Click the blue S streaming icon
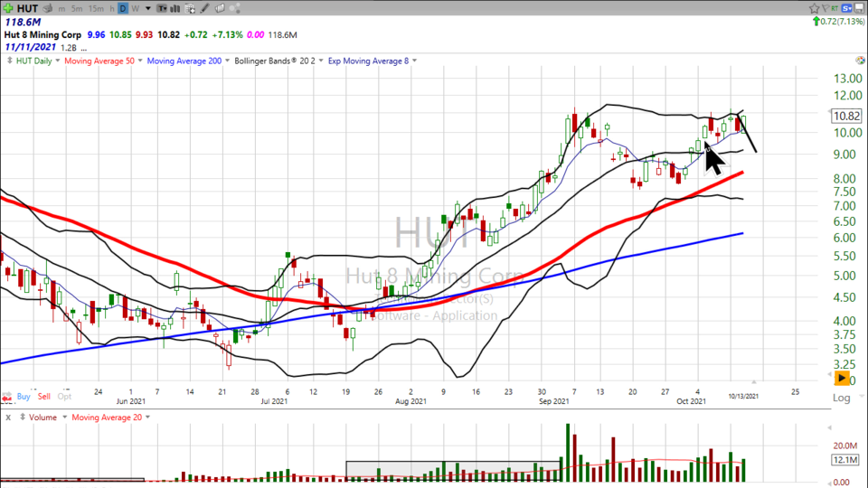Screen dimensions: 868x488 tap(844, 9)
